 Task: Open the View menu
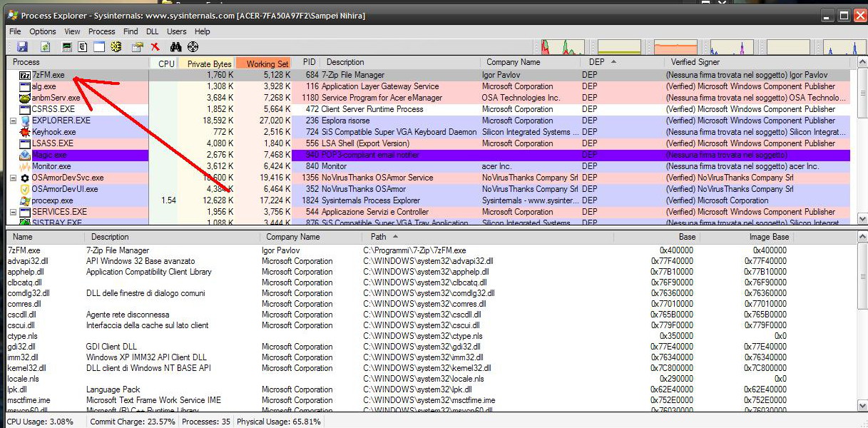point(73,31)
